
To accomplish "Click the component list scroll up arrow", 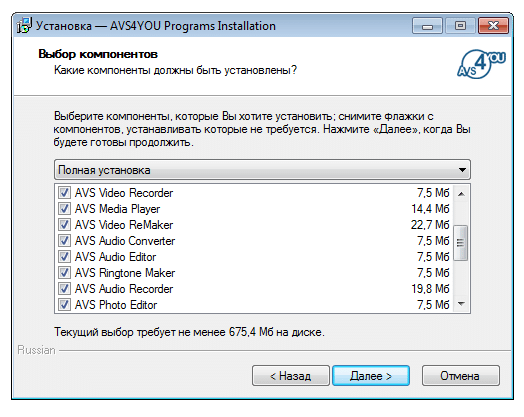I will coord(462,194).
